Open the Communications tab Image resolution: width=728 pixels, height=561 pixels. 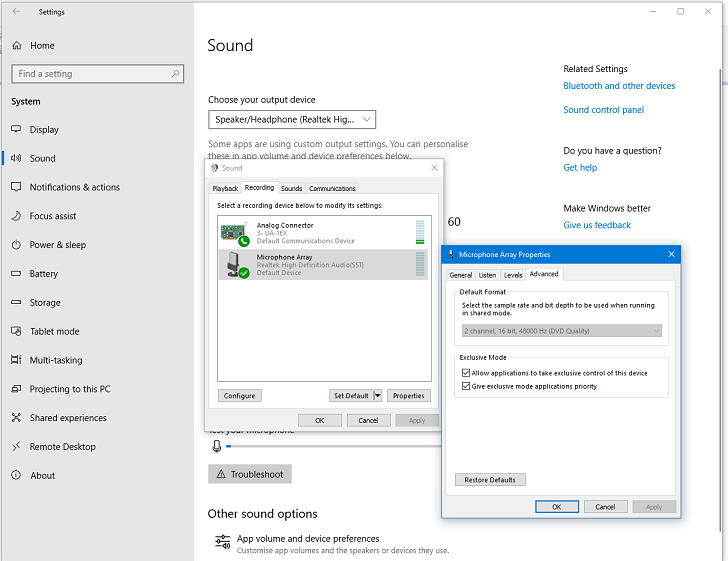(x=332, y=188)
